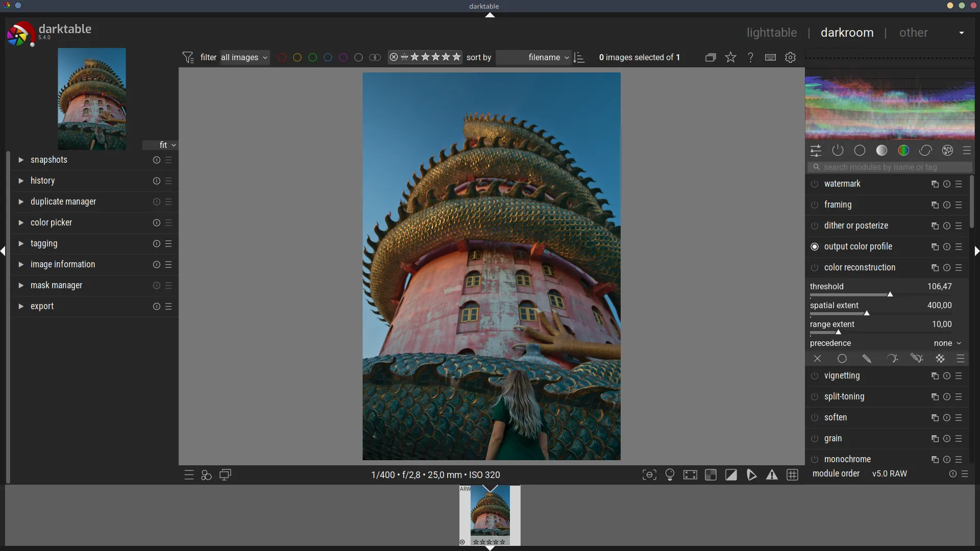This screenshot has width=980, height=551.
Task: Select the active modules group icon
Action: [839, 151]
